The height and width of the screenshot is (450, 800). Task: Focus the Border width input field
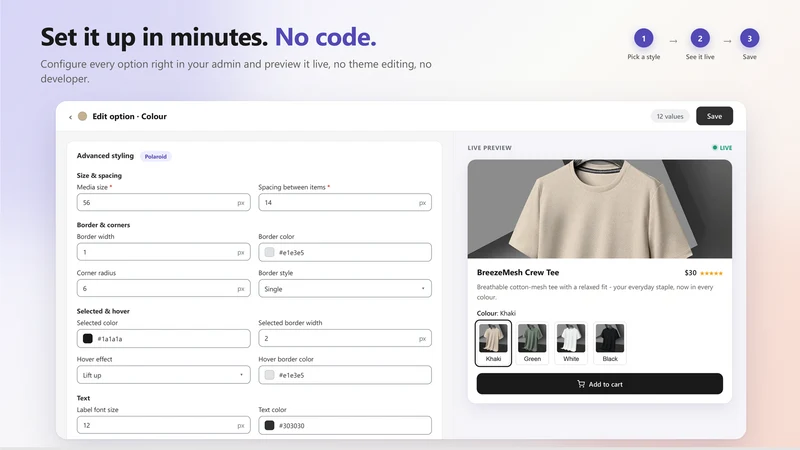click(163, 252)
